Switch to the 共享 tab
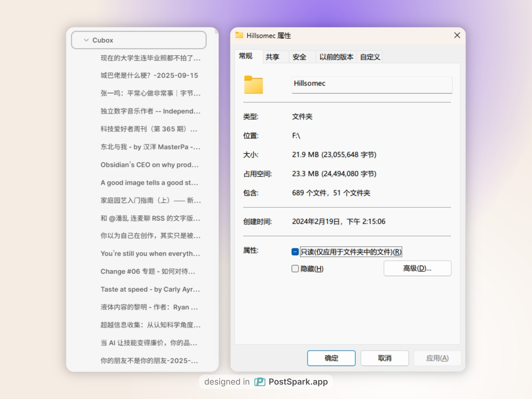This screenshot has height=399, width=532. 272,57
